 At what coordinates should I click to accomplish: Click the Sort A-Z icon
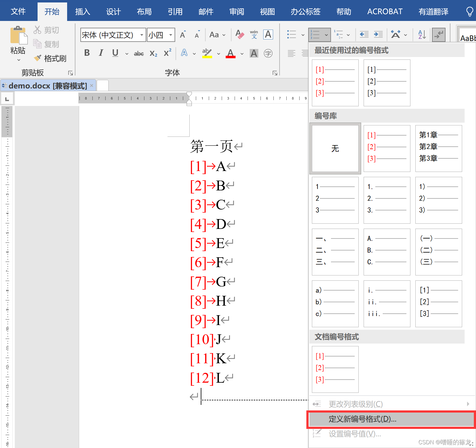tap(422, 35)
